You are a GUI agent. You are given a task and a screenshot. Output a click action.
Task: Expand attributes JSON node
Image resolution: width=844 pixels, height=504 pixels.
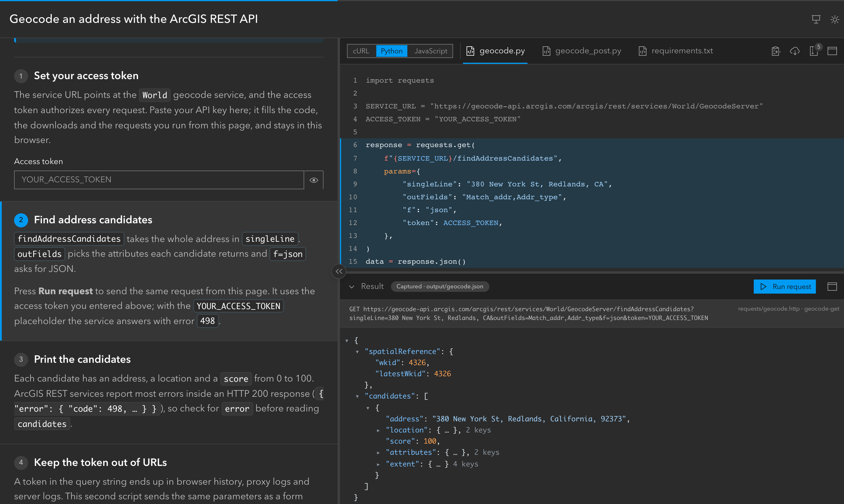(x=378, y=453)
